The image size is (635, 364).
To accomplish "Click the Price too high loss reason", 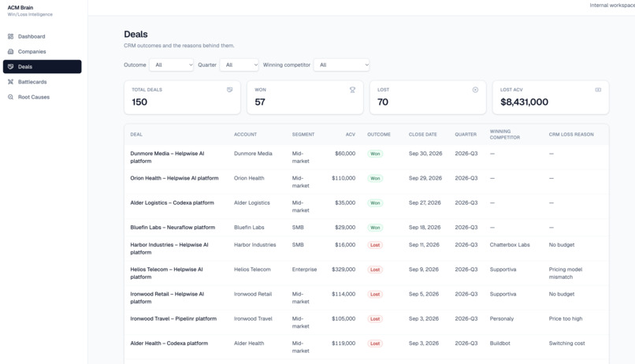I will click(x=566, y=318).
